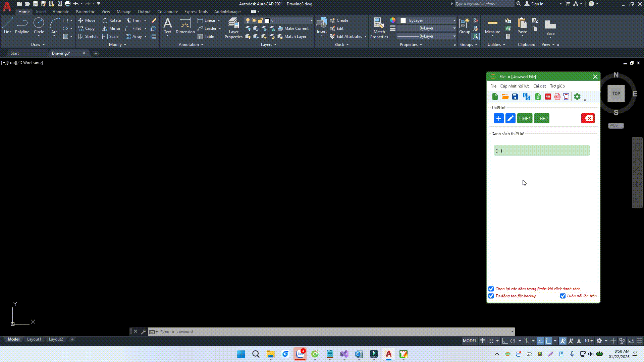
Task: Click the blue pencil edit design button
Action: click(510, 119)
